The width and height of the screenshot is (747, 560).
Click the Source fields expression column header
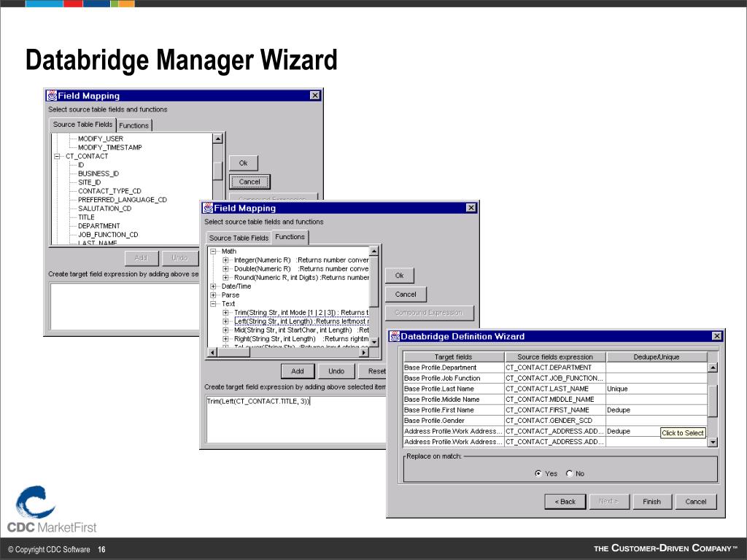coord(555,357)
